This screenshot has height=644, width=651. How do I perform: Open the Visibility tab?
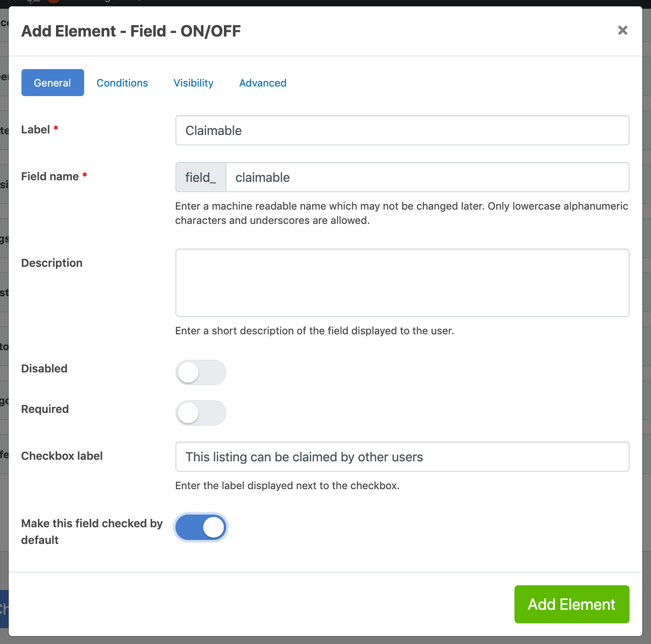[194, 83]
